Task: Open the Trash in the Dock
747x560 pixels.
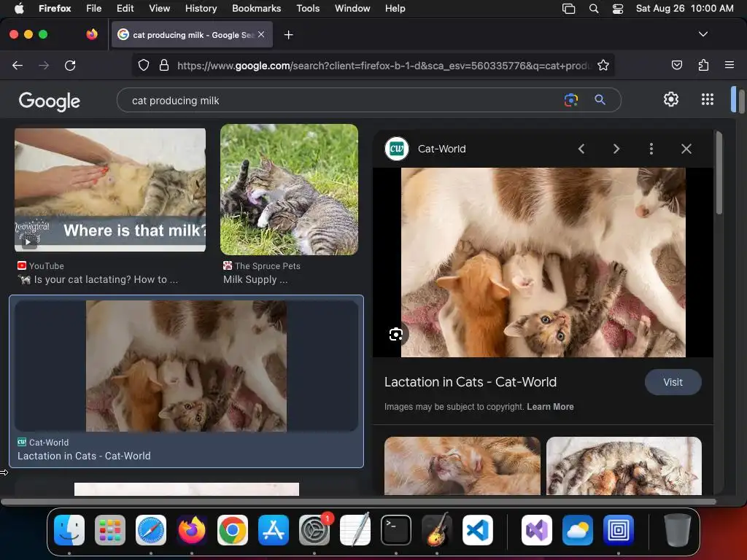Action: click(678, 530)
